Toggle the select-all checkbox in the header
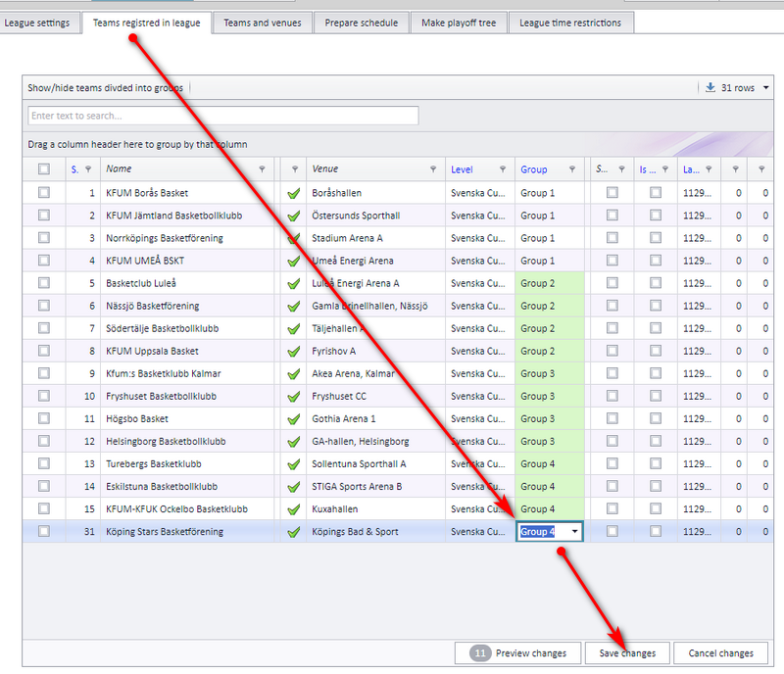The width and height of the screenshot is (784, 674). (44, 169)
